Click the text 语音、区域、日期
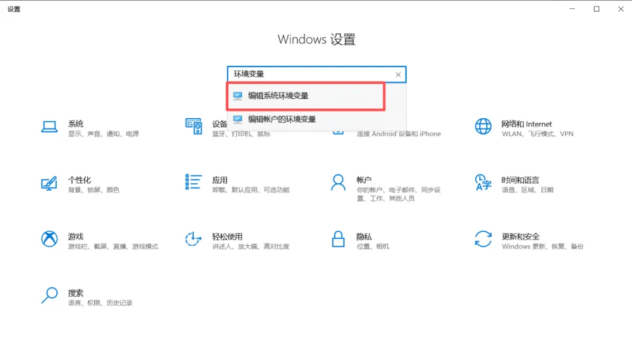The width and height of the screenshot is (632, 364). pos(528,190)
